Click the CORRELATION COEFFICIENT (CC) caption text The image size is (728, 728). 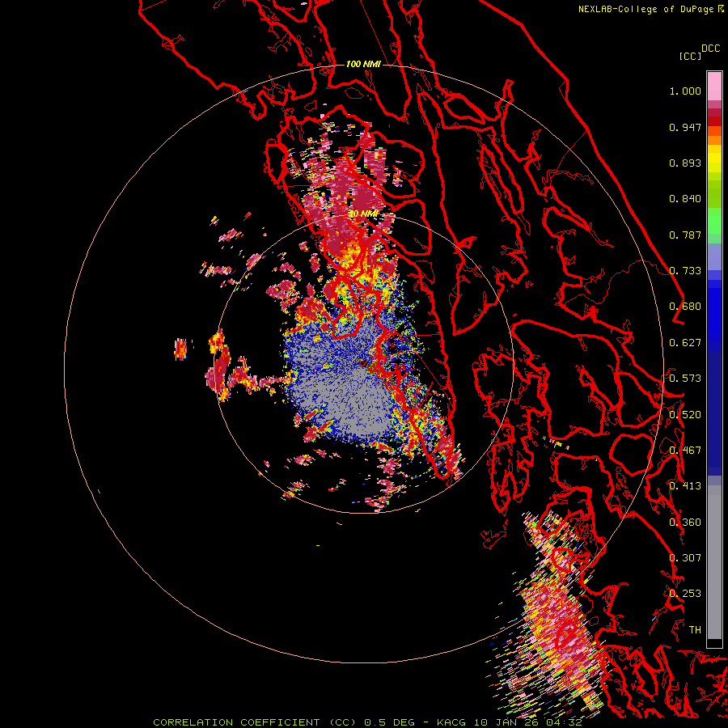pos(255,722)
